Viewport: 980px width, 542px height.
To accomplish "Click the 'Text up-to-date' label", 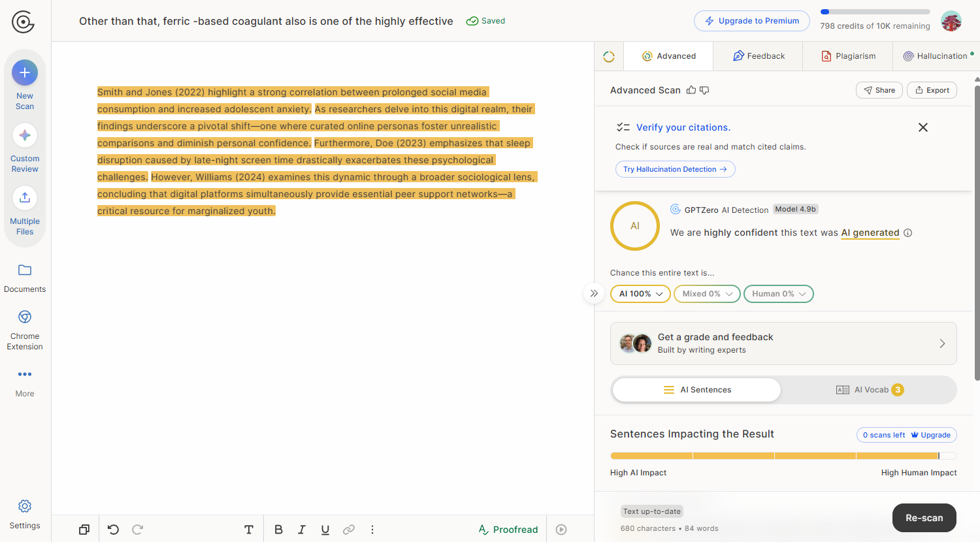I will pos(652,511).
